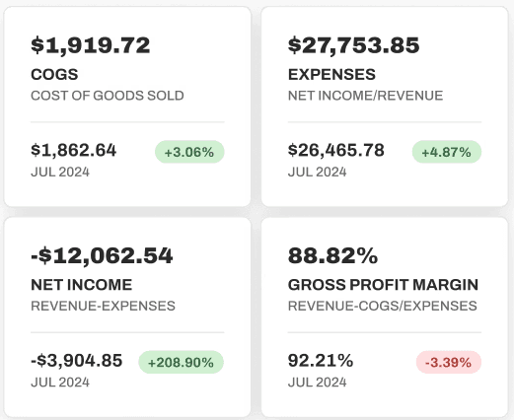514x420 pixels.
Task: Click the July margin value 92.21%
Action: [321, 361]
